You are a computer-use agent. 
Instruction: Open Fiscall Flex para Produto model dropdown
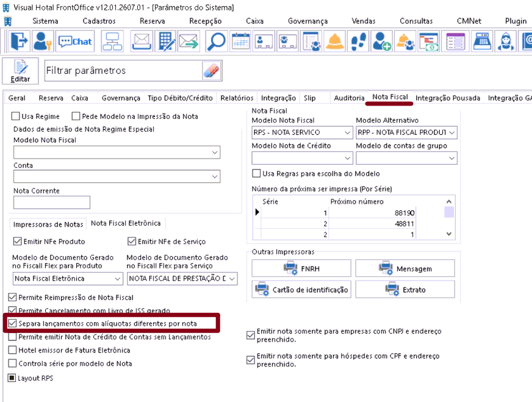click(117, 279)
